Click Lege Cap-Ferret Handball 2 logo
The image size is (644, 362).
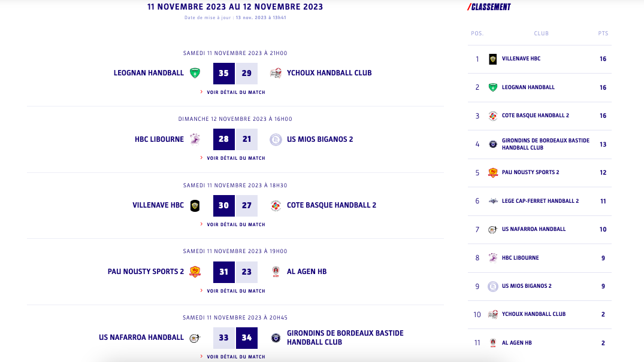click(x=493, y=201)
